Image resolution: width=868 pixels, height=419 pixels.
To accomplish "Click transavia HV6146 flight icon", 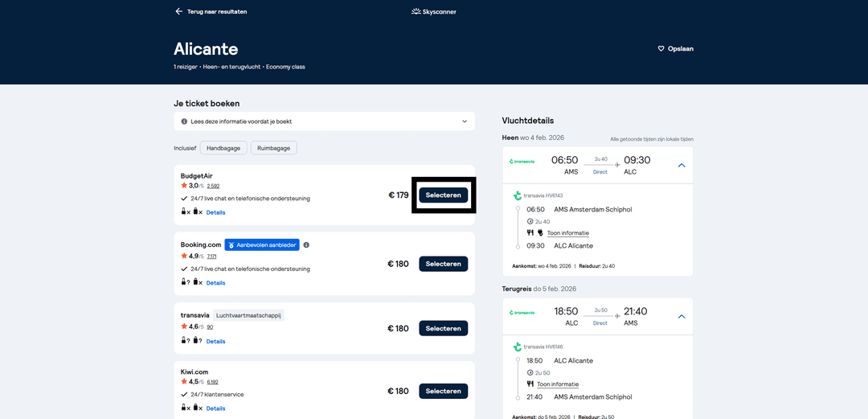I will (x=518, y=347).
